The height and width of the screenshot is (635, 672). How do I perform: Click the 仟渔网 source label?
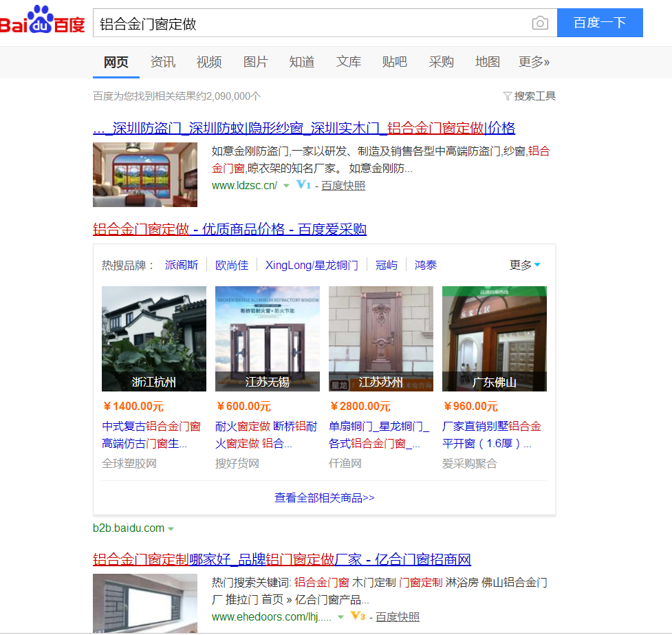pyautogui.click(x=345, y=463)
